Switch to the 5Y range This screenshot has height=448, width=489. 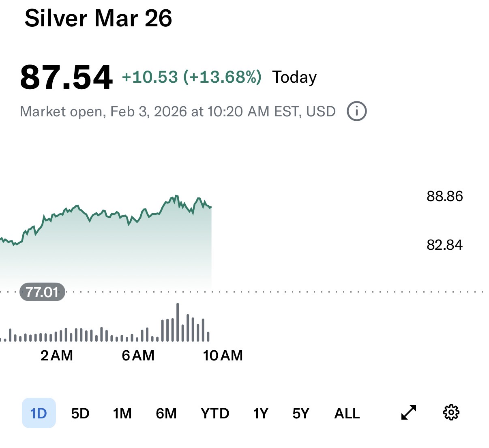[x=301, y=413]
